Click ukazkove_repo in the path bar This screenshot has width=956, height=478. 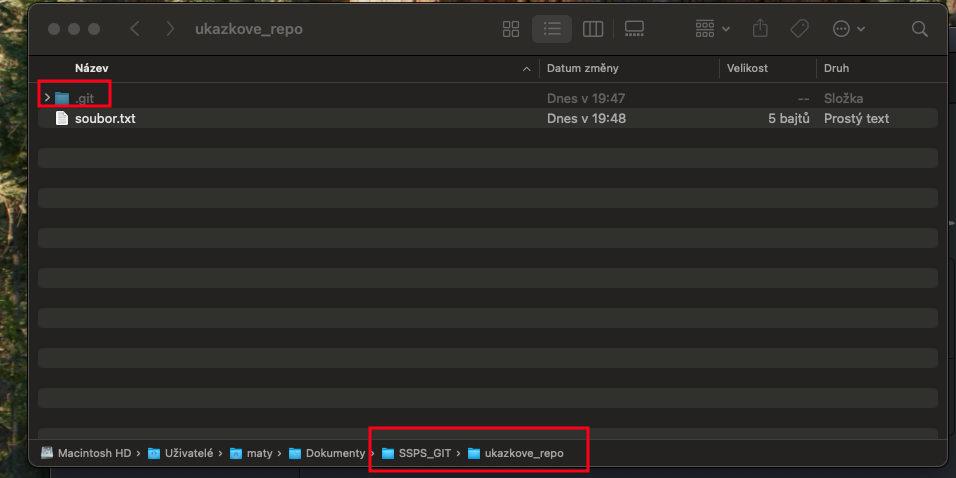(516, 453)
